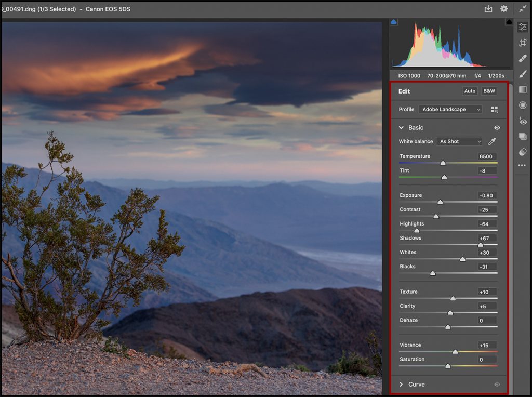Click the Dehaze slider handle

[448, 327]
